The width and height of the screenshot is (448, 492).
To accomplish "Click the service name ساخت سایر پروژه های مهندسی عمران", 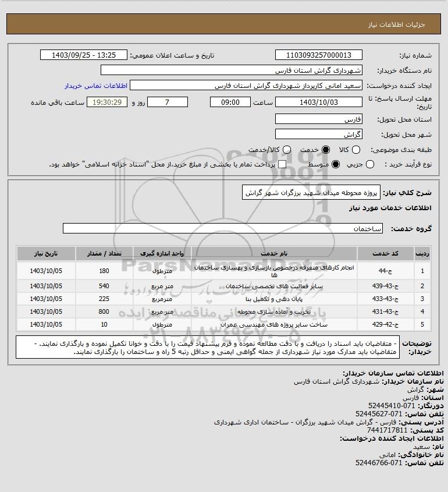I will pyautogui.click(x=274, y=324).
